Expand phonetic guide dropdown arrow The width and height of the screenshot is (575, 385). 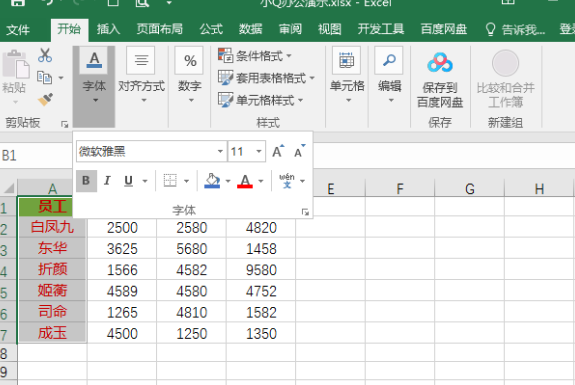coord(303,181)
